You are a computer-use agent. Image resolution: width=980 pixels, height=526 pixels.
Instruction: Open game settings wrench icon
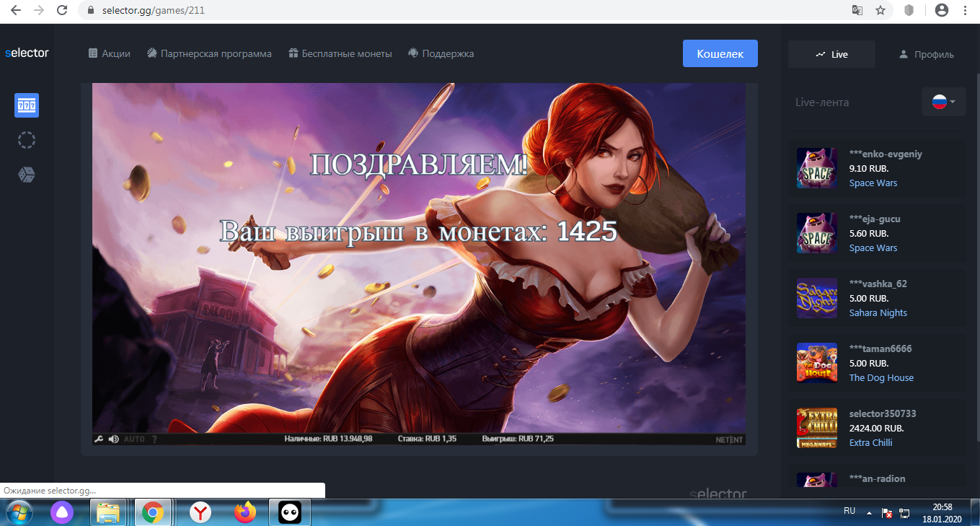(99, 439)
